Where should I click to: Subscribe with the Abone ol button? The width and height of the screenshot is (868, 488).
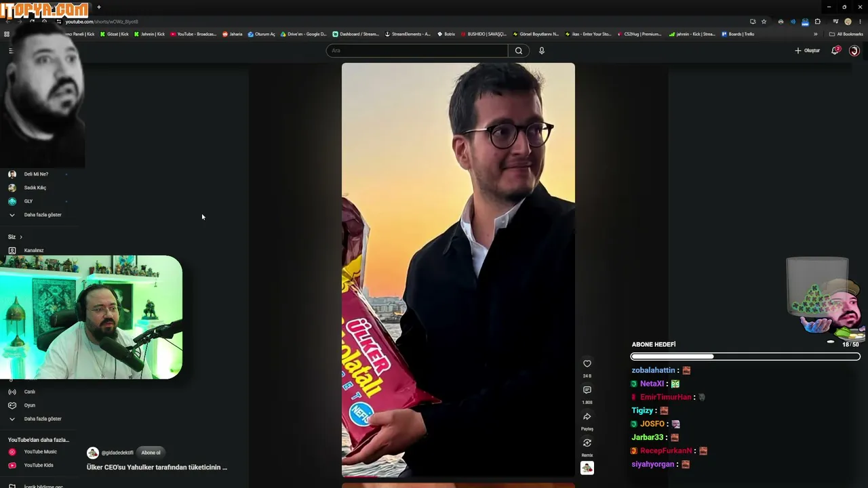[x=151, y=453]
